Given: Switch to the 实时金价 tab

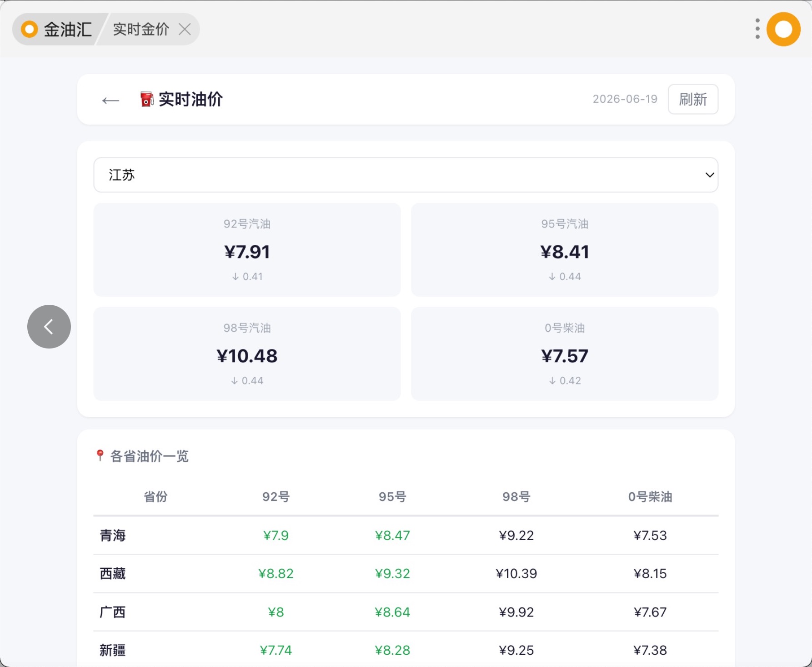Looking at the screenshot, I should (141, 30).
